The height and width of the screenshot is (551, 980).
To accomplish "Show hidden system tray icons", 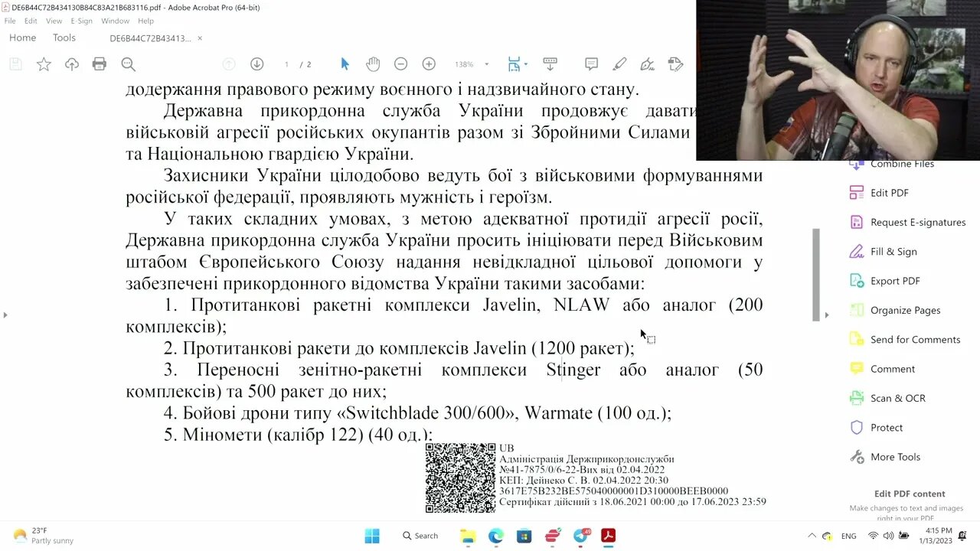I will click(812, 536).
